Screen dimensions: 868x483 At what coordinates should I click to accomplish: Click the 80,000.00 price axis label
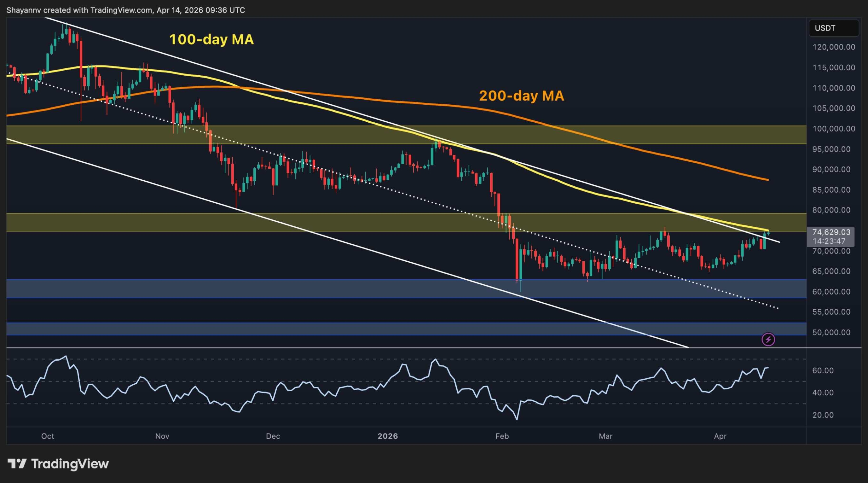click(x=831, y=210)
